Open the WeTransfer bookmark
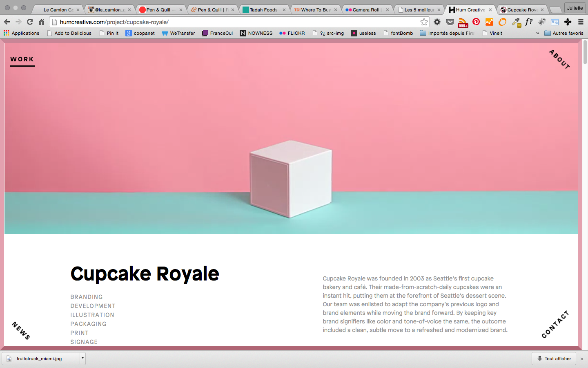 (x=178, y=33)
